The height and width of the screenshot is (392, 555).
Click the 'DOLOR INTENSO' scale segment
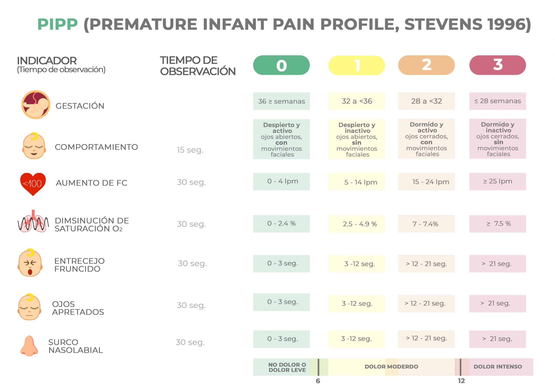498,367
